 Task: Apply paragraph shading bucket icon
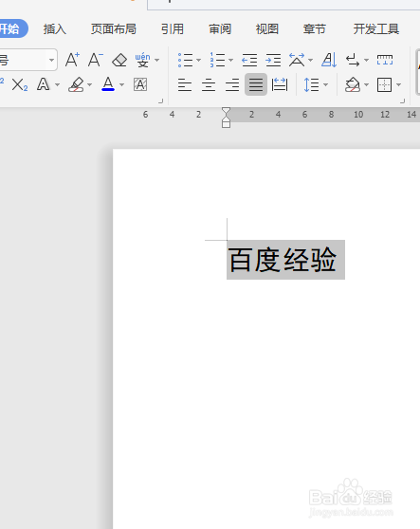tap(353, 84)
